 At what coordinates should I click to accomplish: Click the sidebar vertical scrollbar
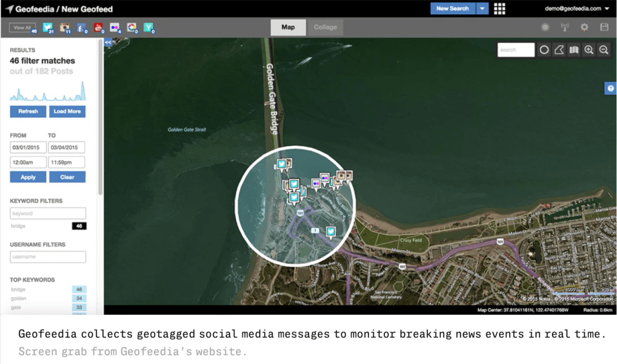click(100, 118)
